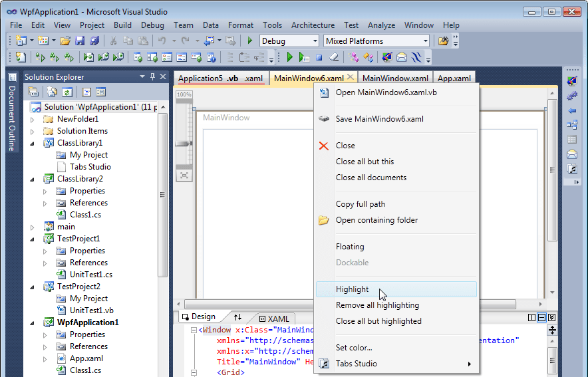Open the Mixed Platforms dropdown
The image size is (588, 377).
pos(425,41)
